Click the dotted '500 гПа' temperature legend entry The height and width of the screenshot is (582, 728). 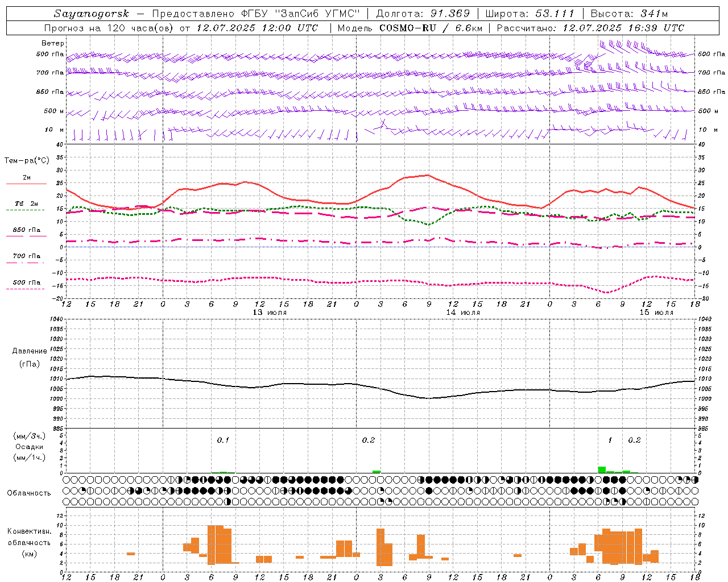(x=26, y=282)
